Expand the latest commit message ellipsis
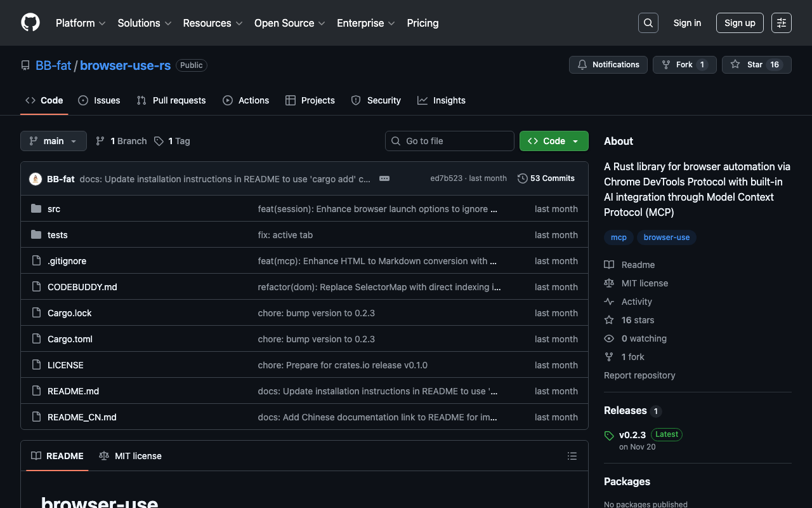Image resolution: width=812 pixels, height=508 pixels. [x=384, y=178]
